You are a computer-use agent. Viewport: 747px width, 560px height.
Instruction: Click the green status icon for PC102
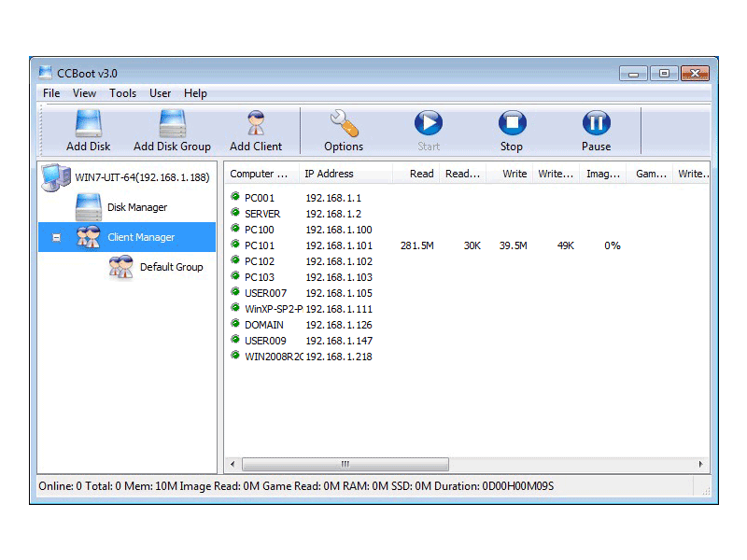(235, 260)
